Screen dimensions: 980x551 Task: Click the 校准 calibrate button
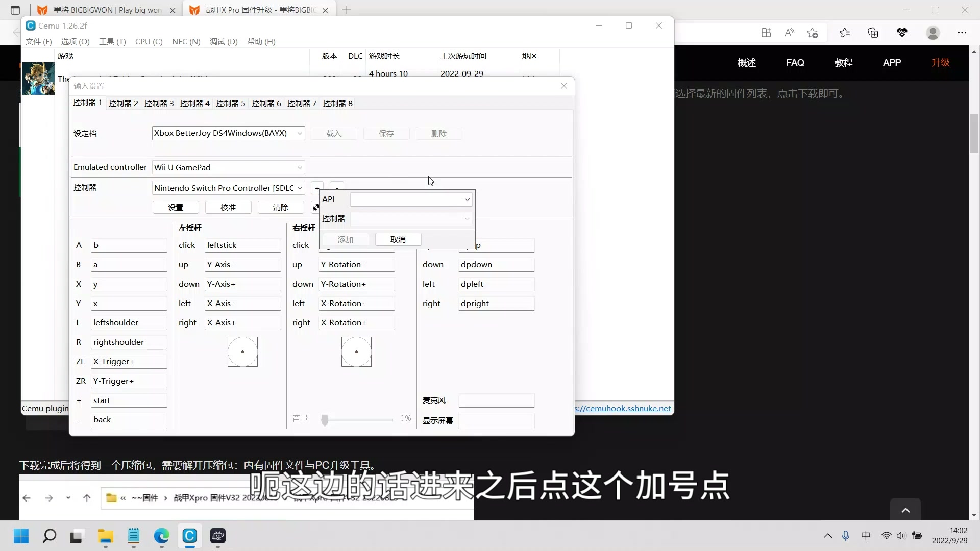coord(228,207)
